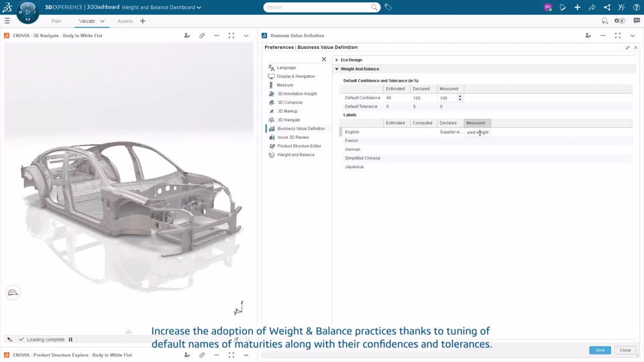Open the hamburger menu below the header
The height and width of the screenshot is (362, 644).
(7, 21)
